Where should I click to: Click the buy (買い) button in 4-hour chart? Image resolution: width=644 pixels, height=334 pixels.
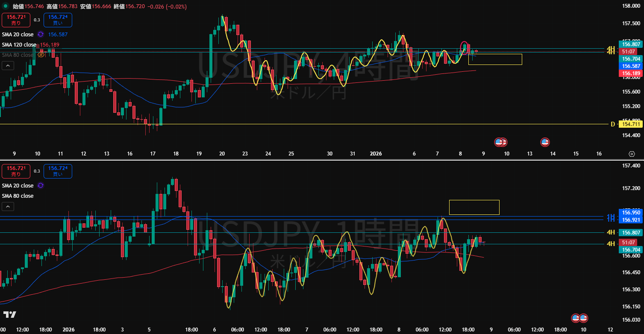58,20
